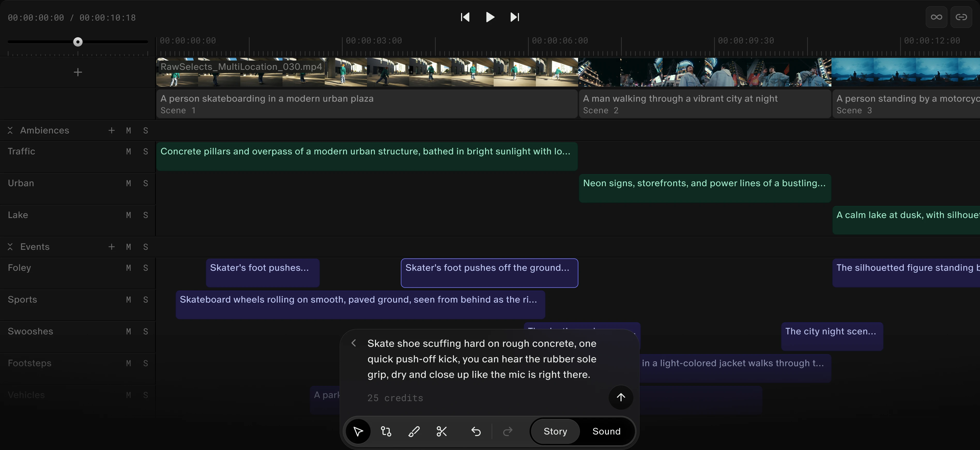Image resolution: width=980 pixels, height=450 pixels.
Task: Click the link icon at top right
Action: click(961, 17)
